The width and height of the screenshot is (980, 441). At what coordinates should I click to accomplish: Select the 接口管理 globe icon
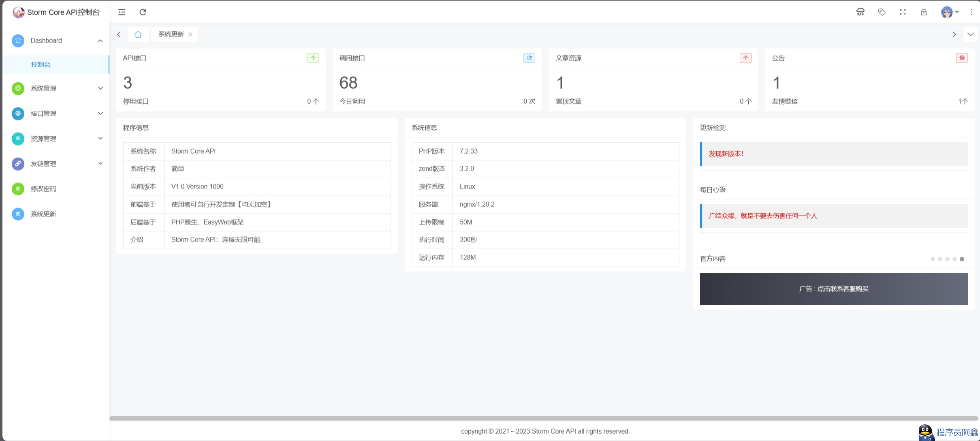(x=17, y=113)
